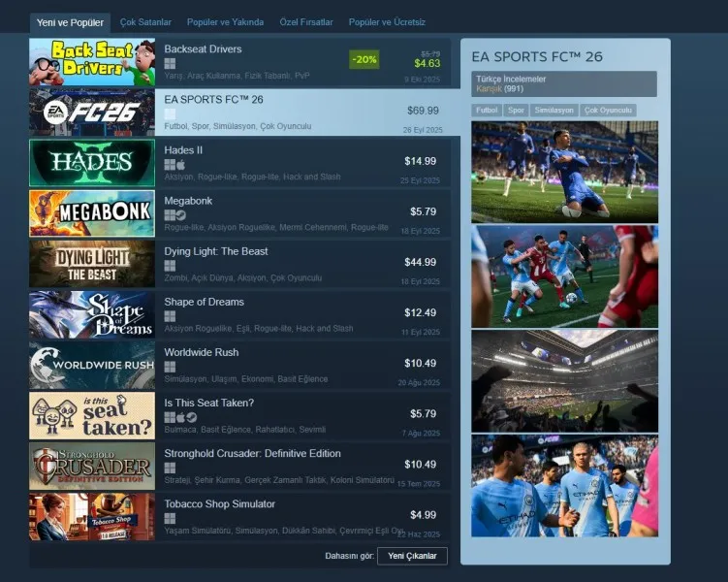Click the $12.49 price of Shape of Dreams
This screenshot has width=728, height=582.
[420, 312]
